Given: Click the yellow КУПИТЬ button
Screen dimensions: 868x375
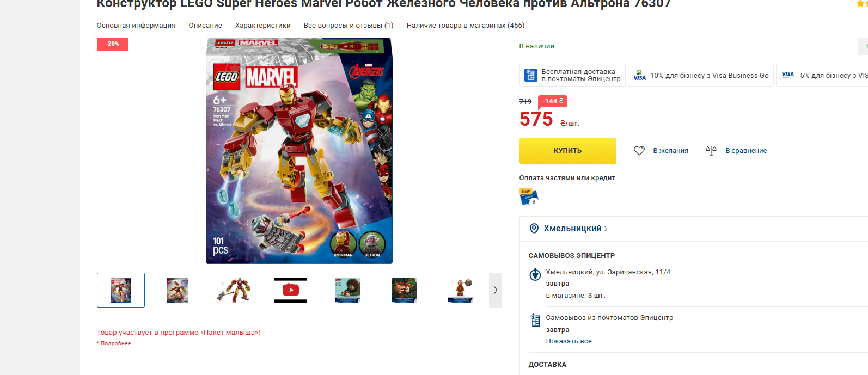Looking at the screenshot, I should click(x=567, y=151).
